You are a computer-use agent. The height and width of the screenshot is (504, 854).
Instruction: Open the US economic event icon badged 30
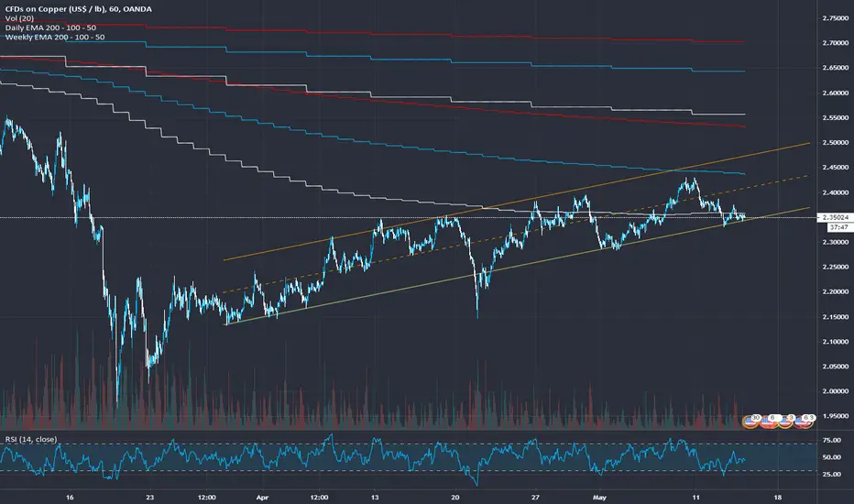[750, 422]
